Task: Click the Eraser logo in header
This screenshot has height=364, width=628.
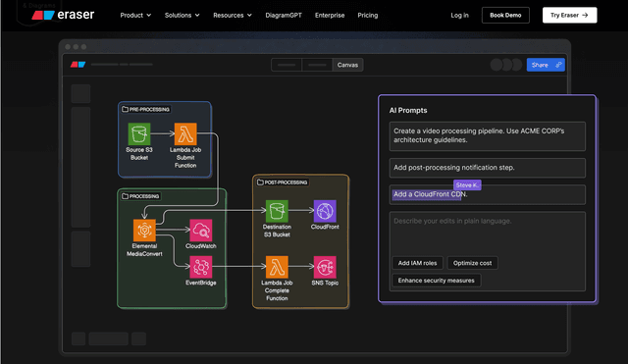Action: (63, 15)
